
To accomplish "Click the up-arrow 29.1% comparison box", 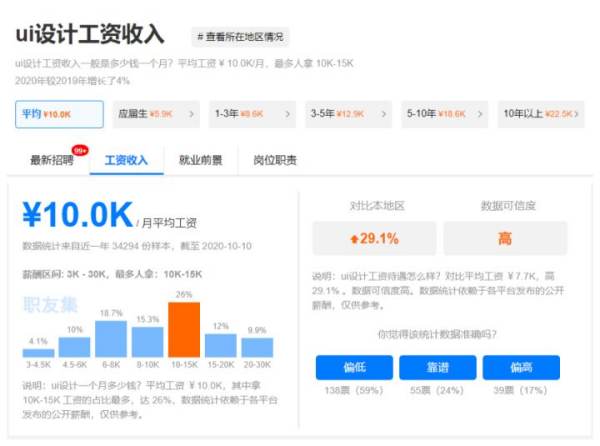I will coord(373,238).
